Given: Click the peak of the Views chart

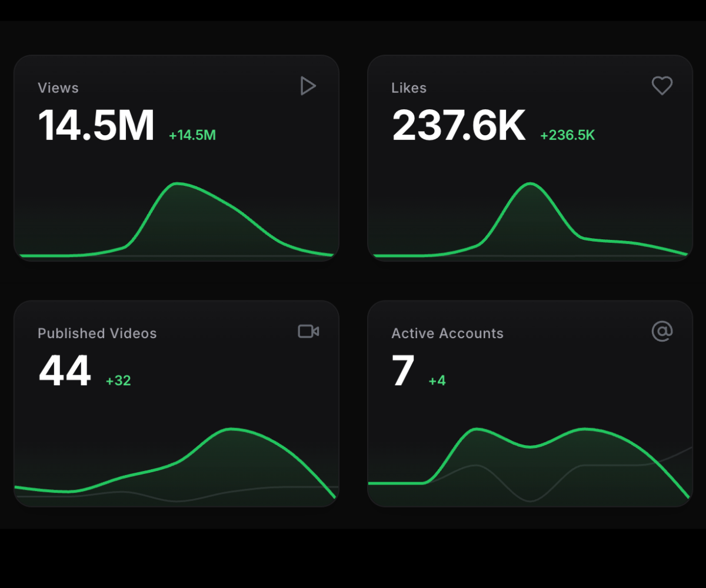Looking at the screenshot, I should (x=176, y=184).
